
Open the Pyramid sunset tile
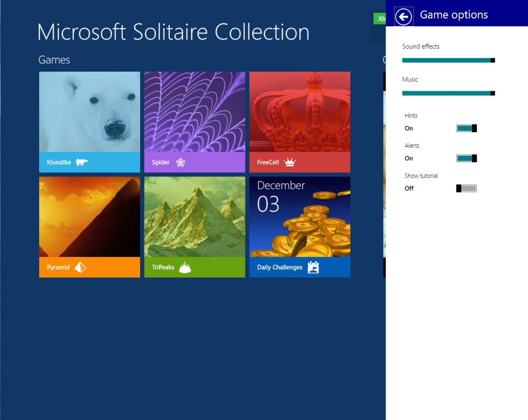pyautogui.click(x=90, y=227)
